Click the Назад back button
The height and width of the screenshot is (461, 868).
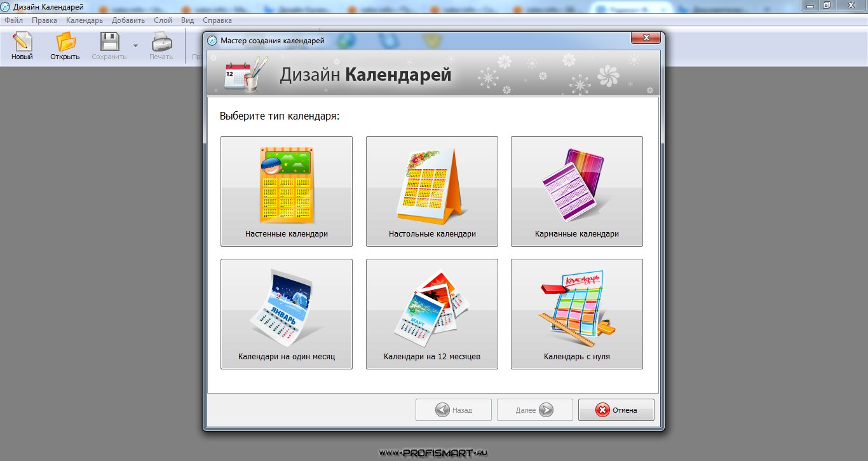(454, 410)
